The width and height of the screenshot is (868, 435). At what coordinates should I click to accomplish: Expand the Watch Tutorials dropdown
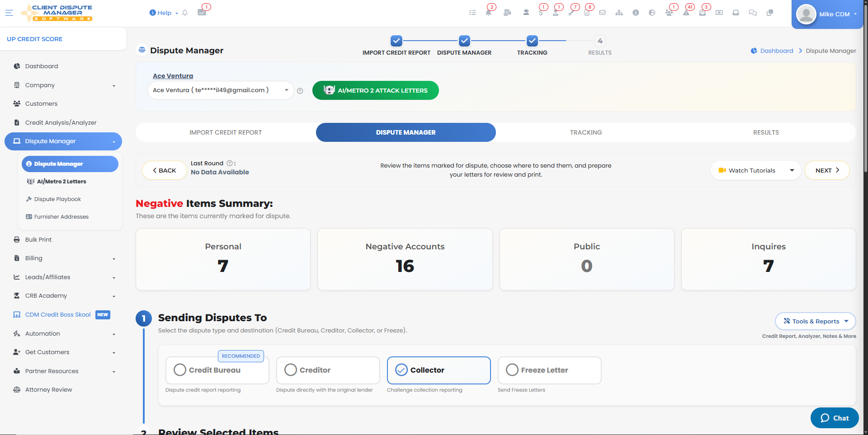(755, 170)
